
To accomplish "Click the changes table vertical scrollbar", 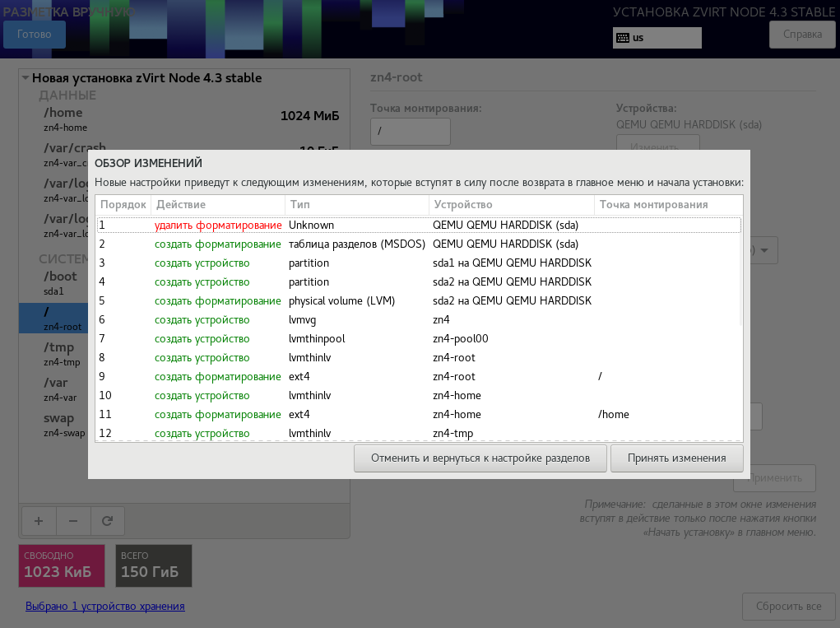I will click(740, 271).
